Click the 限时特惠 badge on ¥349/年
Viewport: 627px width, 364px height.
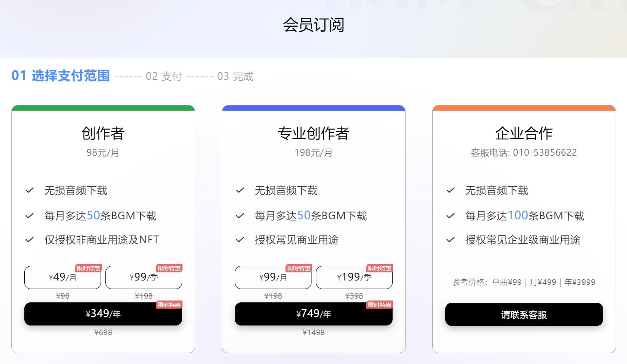click(169, 305)
